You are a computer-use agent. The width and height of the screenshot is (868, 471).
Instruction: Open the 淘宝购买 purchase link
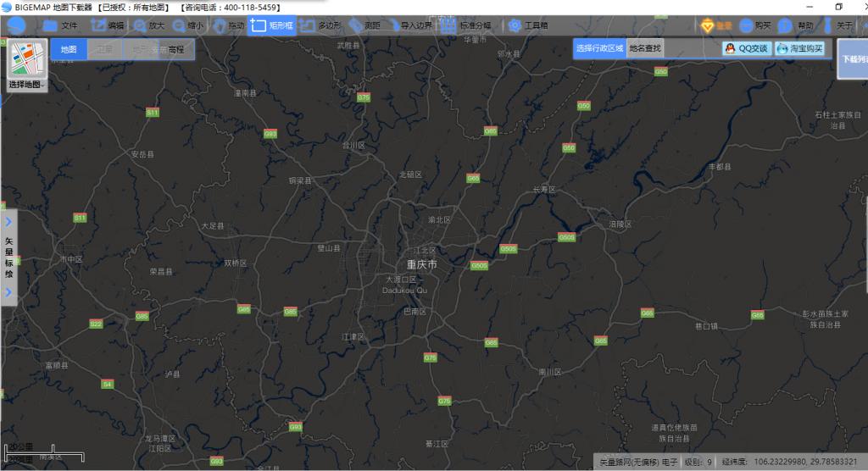coord(799,48)
